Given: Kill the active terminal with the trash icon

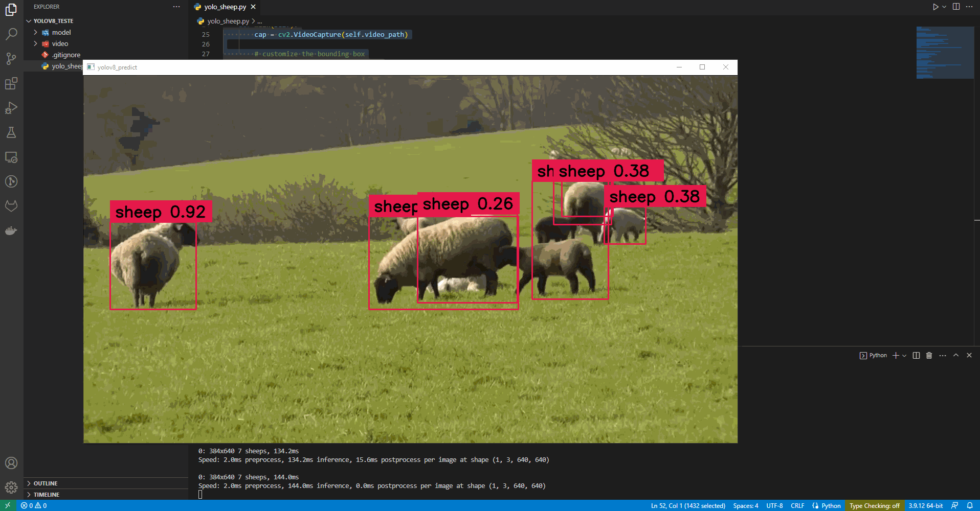Looking at the screenshot, I should pyautogui.click(x=929, y=355).
